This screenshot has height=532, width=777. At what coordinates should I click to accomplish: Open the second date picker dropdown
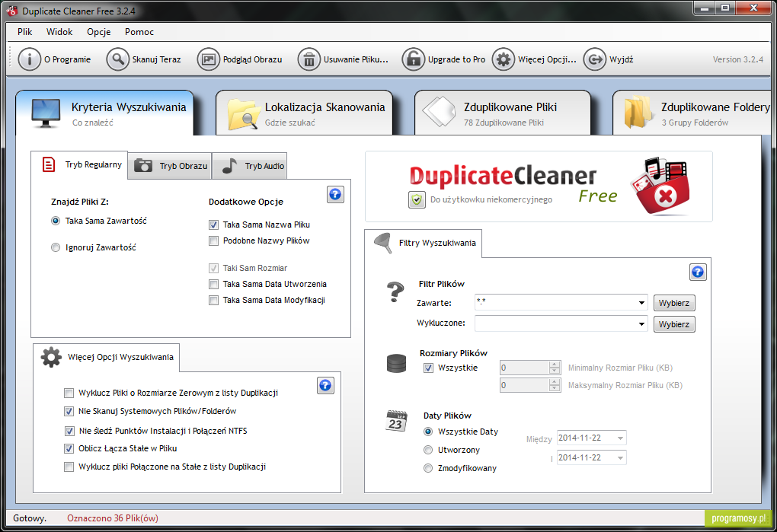point(620,457)
